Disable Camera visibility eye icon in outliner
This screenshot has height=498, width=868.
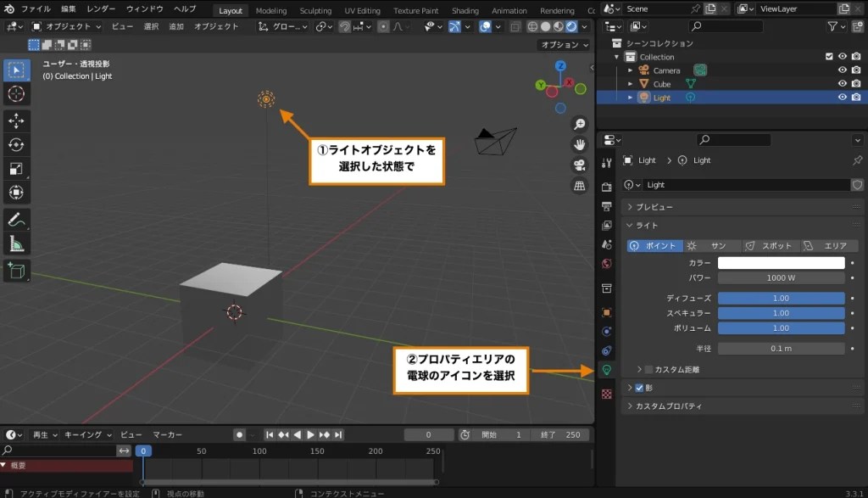(841, 70)
